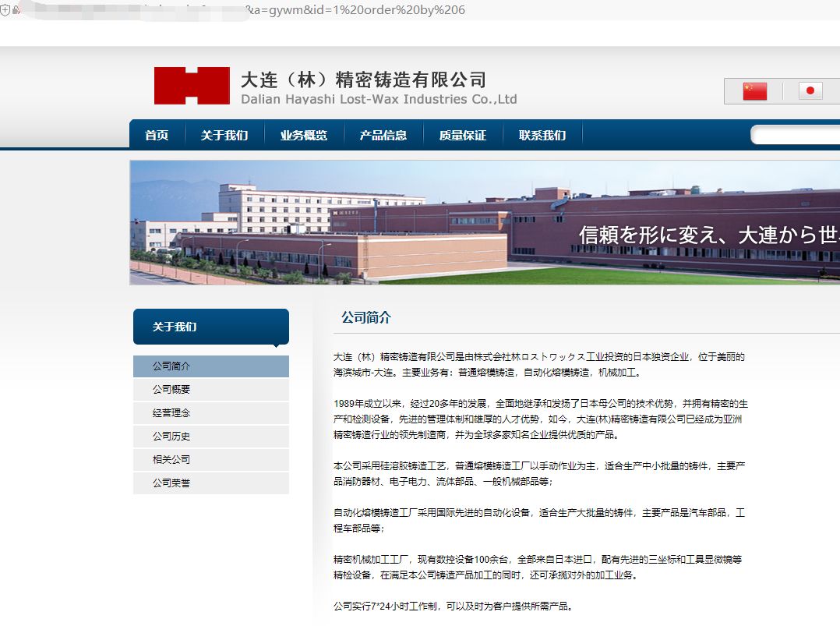Click the shield icon in the address bar
Image resolution: width=840 pixels, height=626 pixels.
(5, 10)
